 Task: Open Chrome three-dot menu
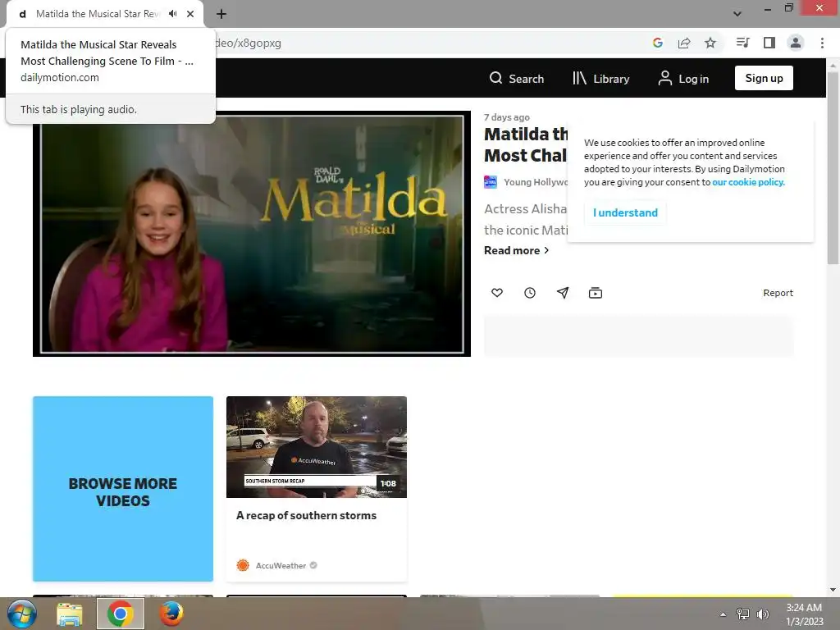[822, 43]
